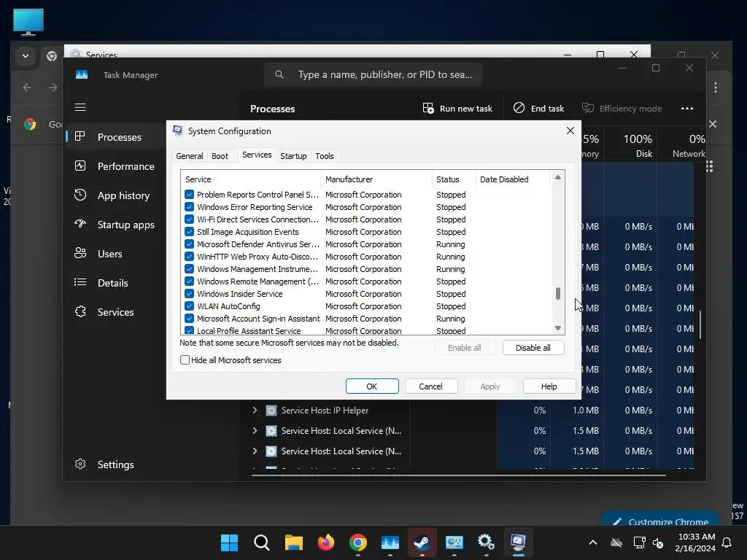The image size is (747, 560).
Task: Open the clock and date flyout
Action: [x=695, y=542]
